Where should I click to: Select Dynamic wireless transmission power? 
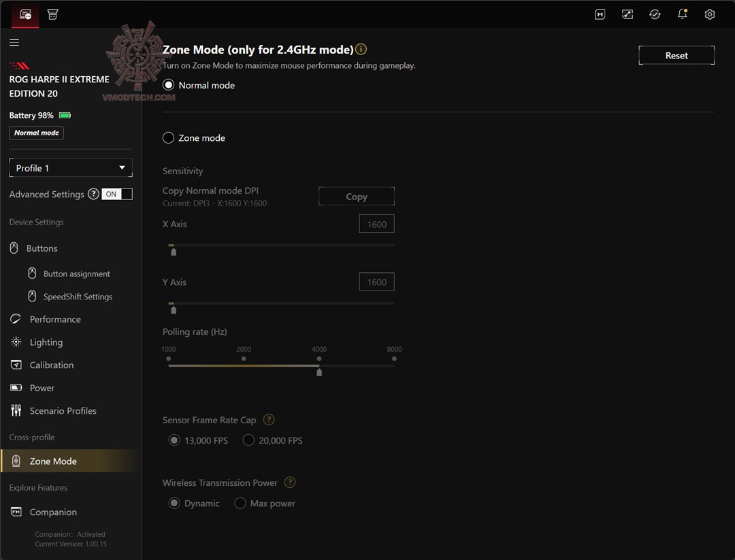click(174, 504)
